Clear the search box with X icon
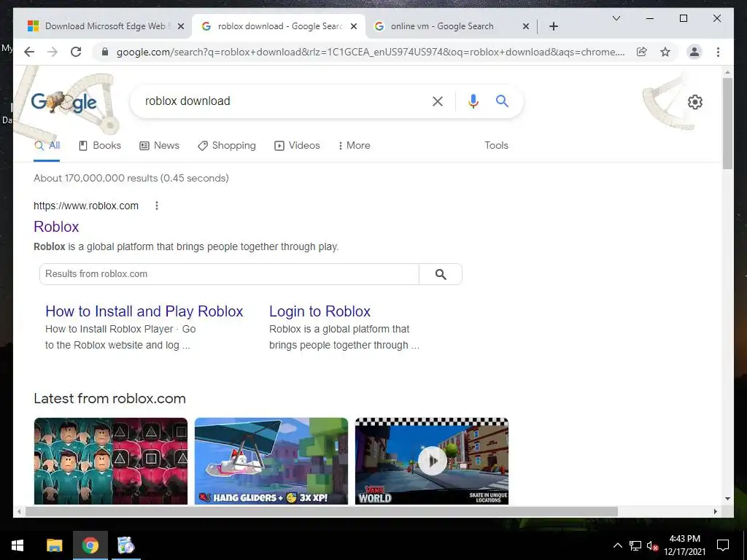Image resolution: width=747 pixels, height=560 pixels. tap(438, 101)
